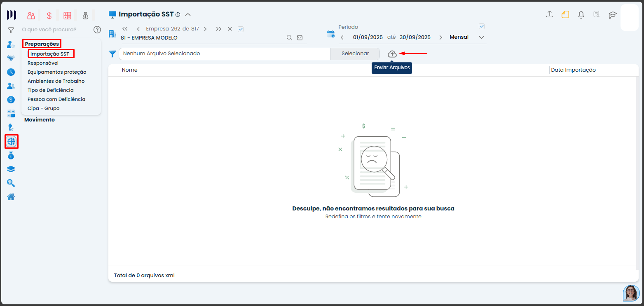Open the blue magnifier sidebar icon
This screenshot has height=306, width=644.
tap(11, 183)
